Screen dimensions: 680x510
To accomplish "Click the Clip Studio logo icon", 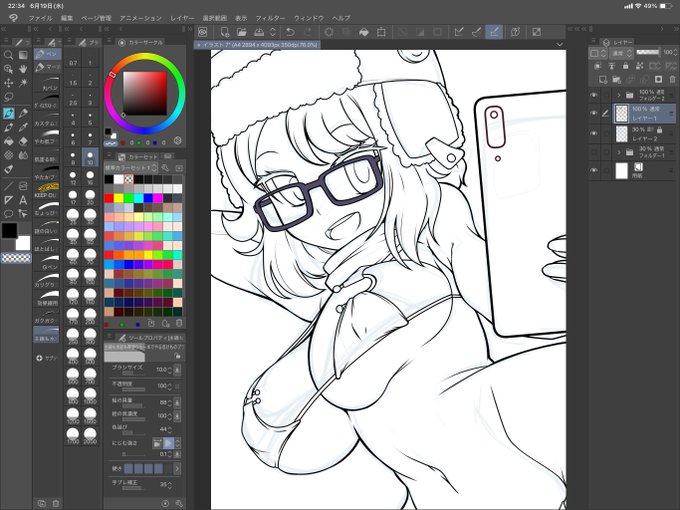I will [x=13, y=18].
